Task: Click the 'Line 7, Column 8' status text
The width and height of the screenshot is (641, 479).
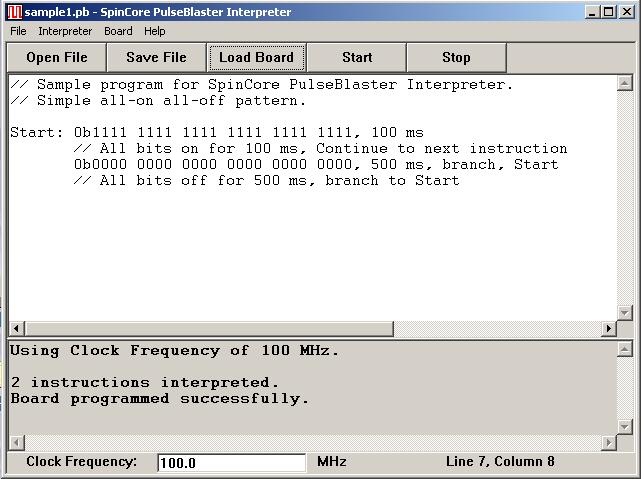Action: (x=500, y=461)
